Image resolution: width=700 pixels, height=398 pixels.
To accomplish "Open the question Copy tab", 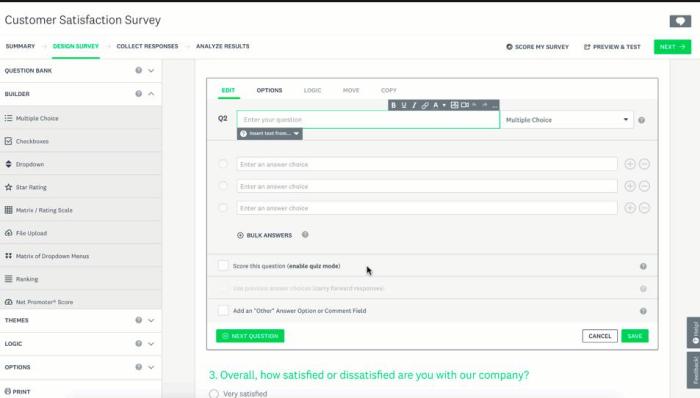I will point(388,90).
